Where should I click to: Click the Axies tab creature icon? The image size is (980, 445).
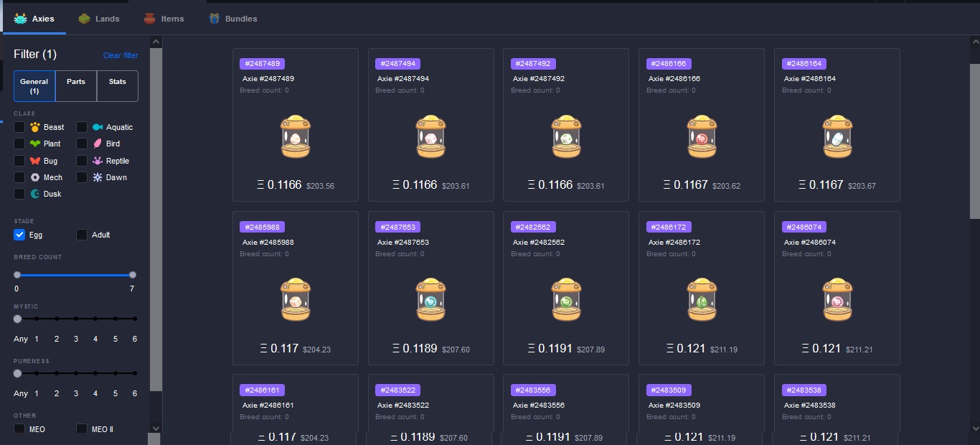(20, 19)
